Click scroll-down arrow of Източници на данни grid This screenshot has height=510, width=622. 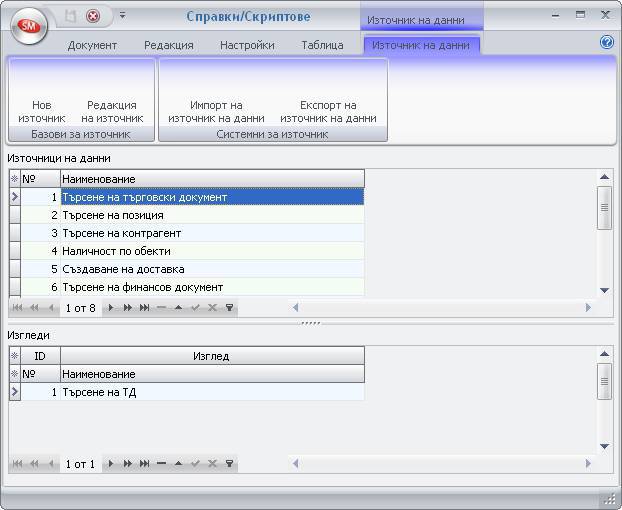604,290
